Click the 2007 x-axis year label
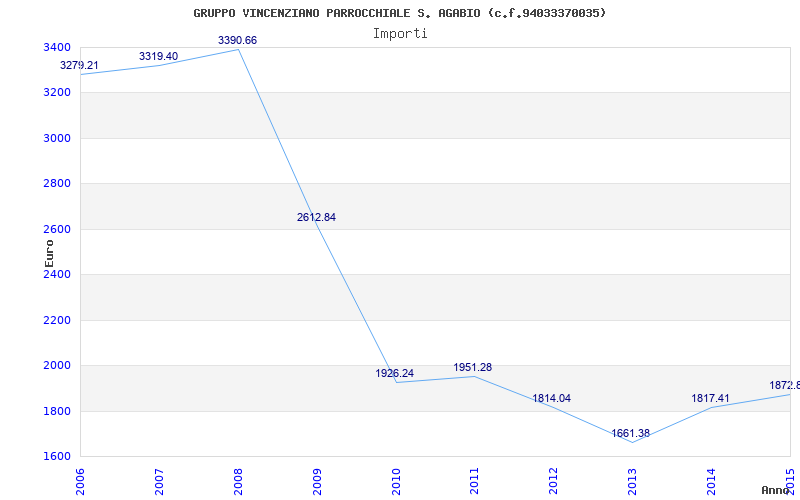 coord(159,480)
